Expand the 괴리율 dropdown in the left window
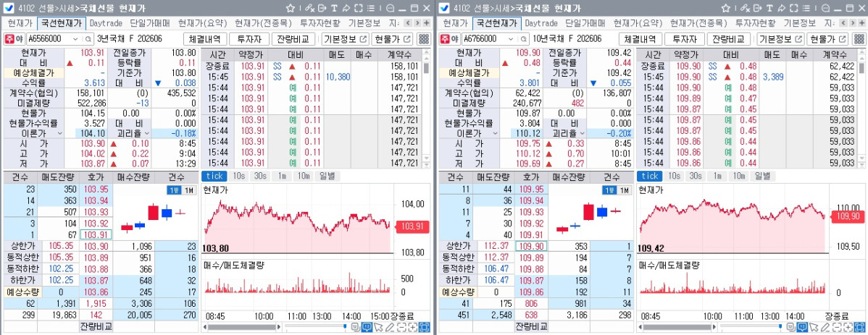Viewport: 868px width, 335px height. point(146,134)
